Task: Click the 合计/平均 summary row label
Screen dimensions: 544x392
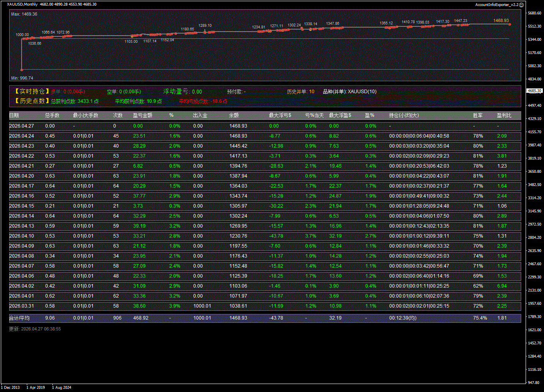Action: 19,318
